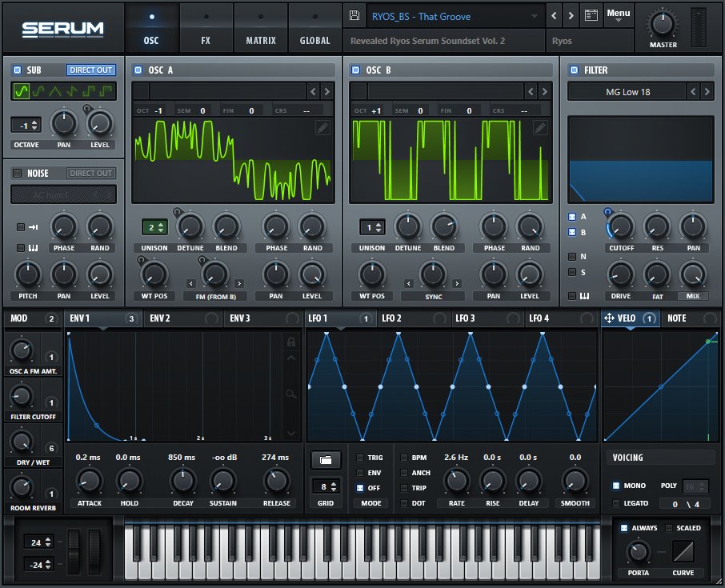Viewport: 725px width, 588px height.
Task: Open OSC A wavetable editor pencil icon
Action: pyautogui.click(x=322, y=127)
